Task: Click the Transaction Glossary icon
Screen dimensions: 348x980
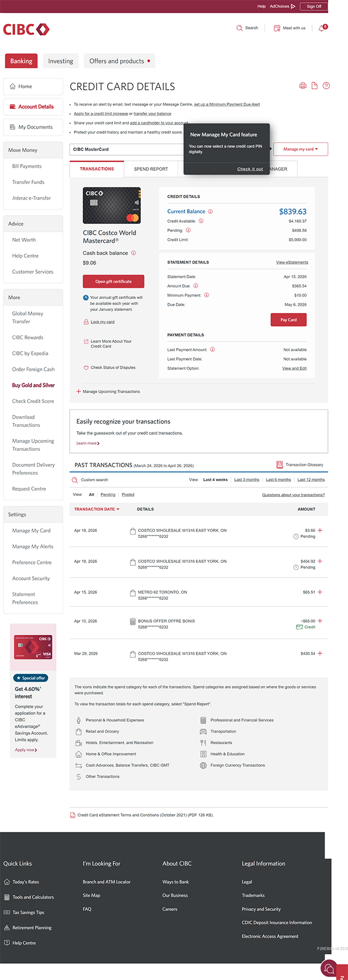Action: [279, 464]
